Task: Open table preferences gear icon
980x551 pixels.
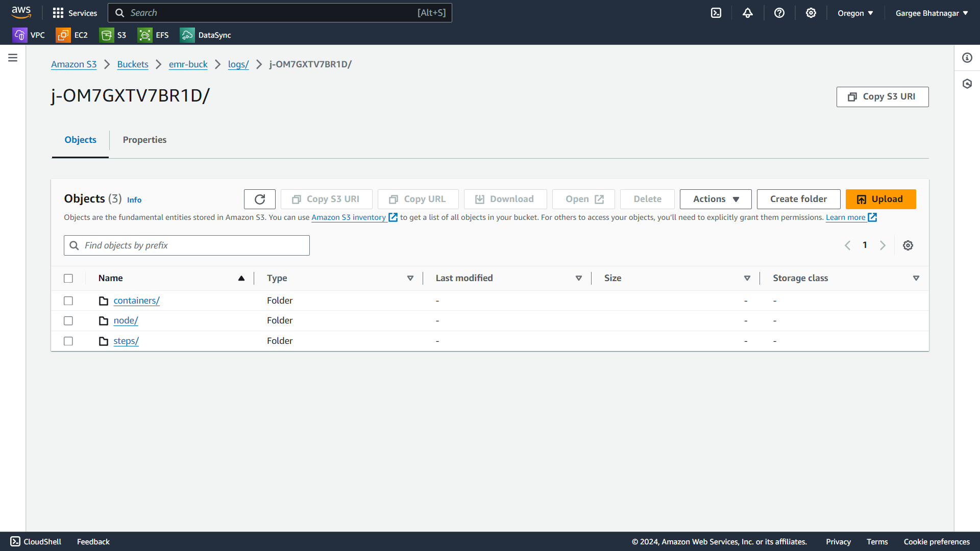Action: point(908,245)
